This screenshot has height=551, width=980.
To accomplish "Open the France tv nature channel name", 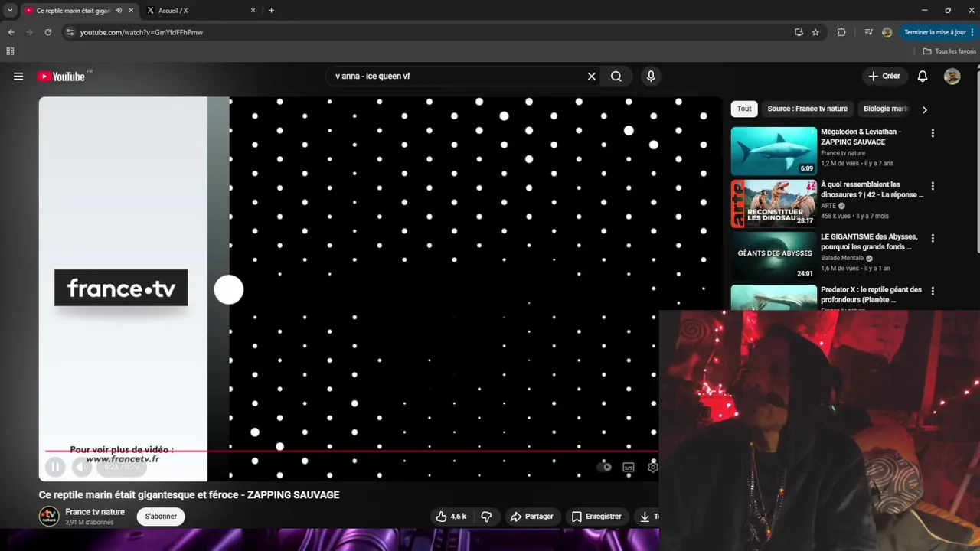I will pos(95,512).
